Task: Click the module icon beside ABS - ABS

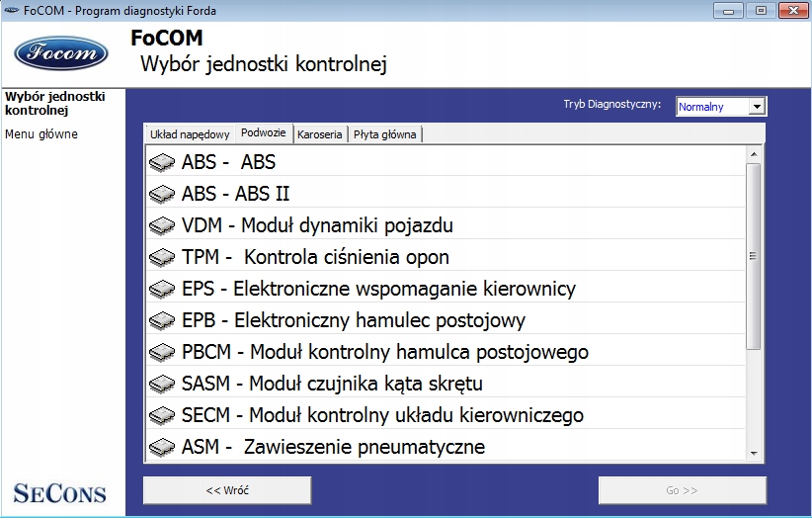Action: click(163, 162)
